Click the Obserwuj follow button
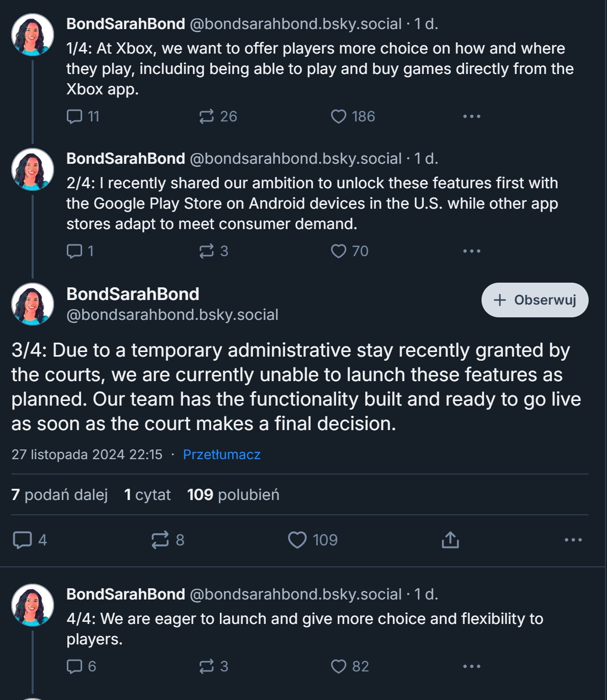Image resolution: width=607 pixels, height=700 pixels. pos(535,300)
